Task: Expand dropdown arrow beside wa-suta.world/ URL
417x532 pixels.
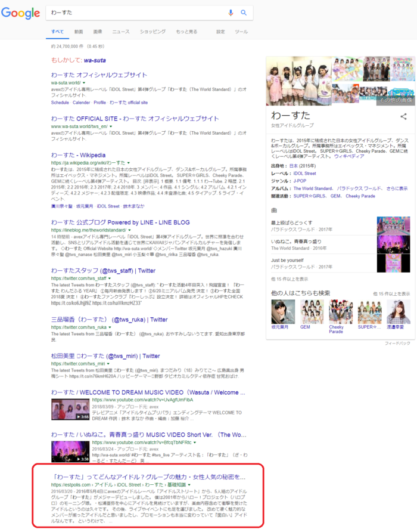Action: pyautogui.click(x=84, y=83)
